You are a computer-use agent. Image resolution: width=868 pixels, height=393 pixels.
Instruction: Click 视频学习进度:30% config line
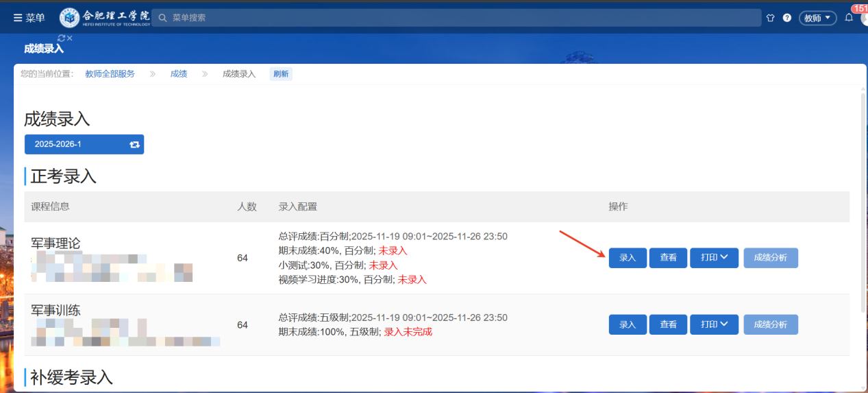(353, 280)
